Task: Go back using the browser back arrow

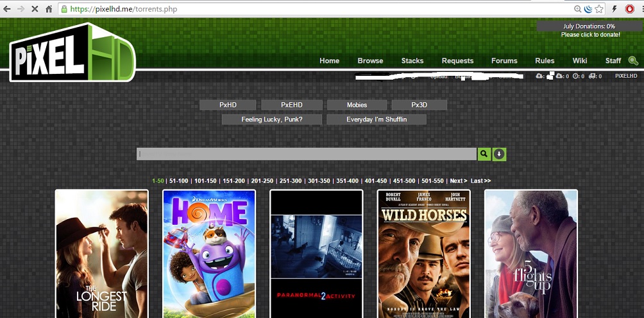Action: [7, 8]
